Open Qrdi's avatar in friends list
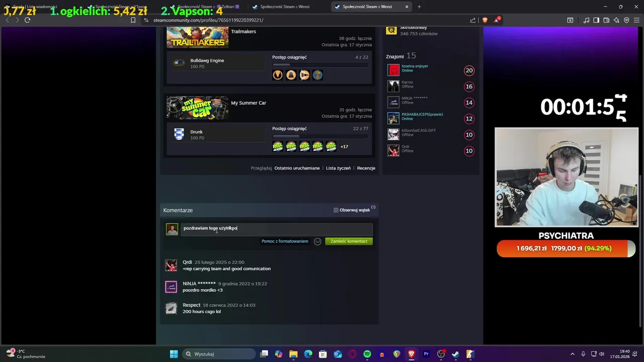The height and width of the screenshot is (362, 644). pyautogui.click(x=393, y=150)
